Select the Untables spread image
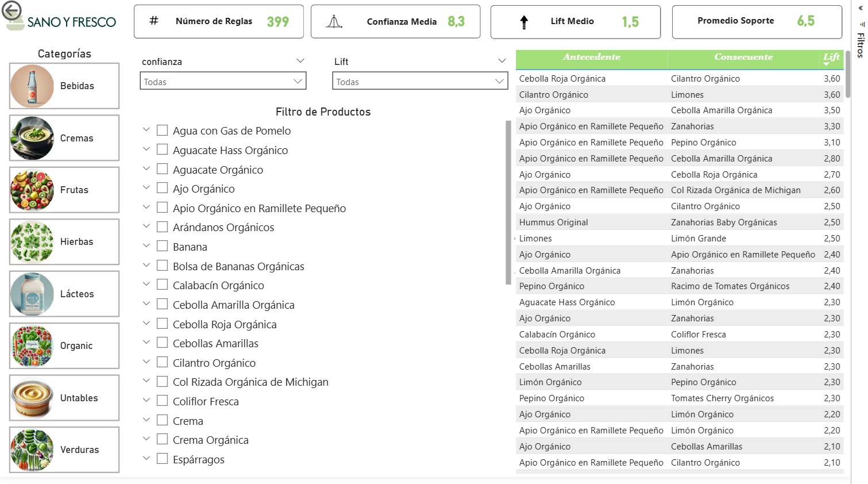Image resolution: width=868 pixels, height=484 pixels. [32, 398]
